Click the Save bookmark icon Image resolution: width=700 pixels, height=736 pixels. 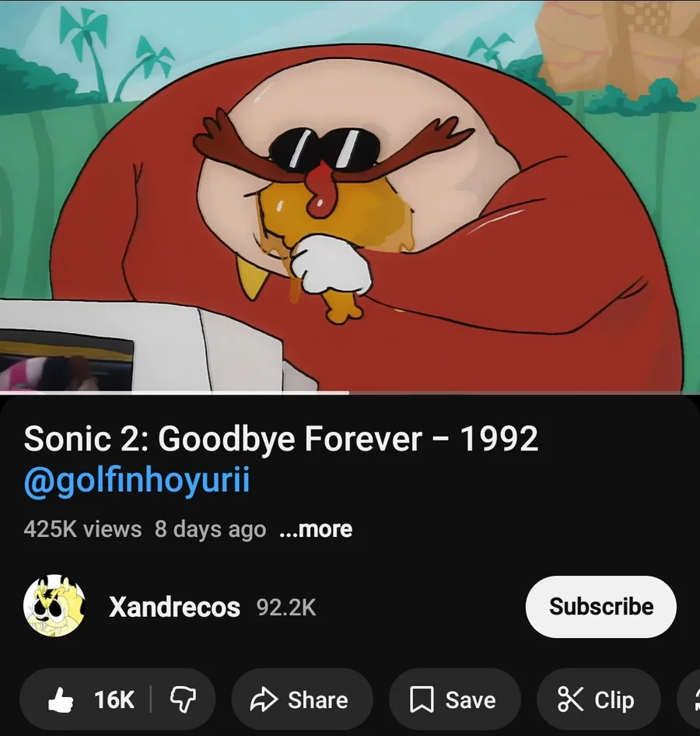coord(422,700)
